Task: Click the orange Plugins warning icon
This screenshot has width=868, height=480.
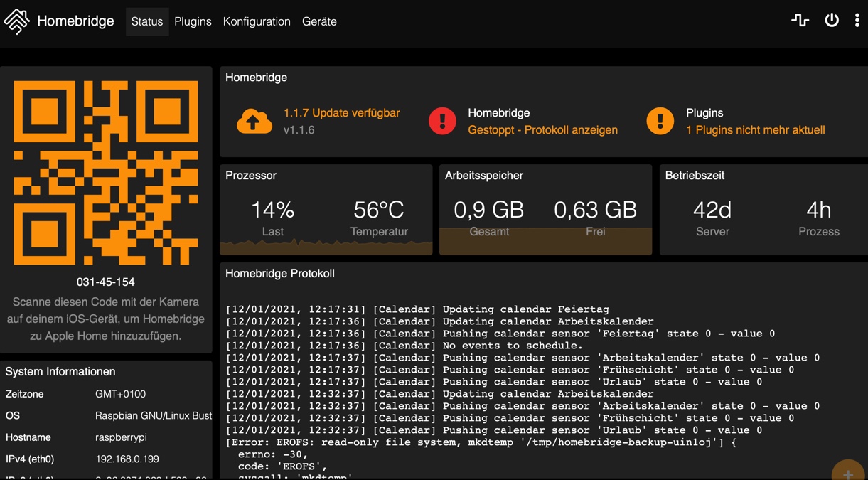Action: tap(660, 122)
